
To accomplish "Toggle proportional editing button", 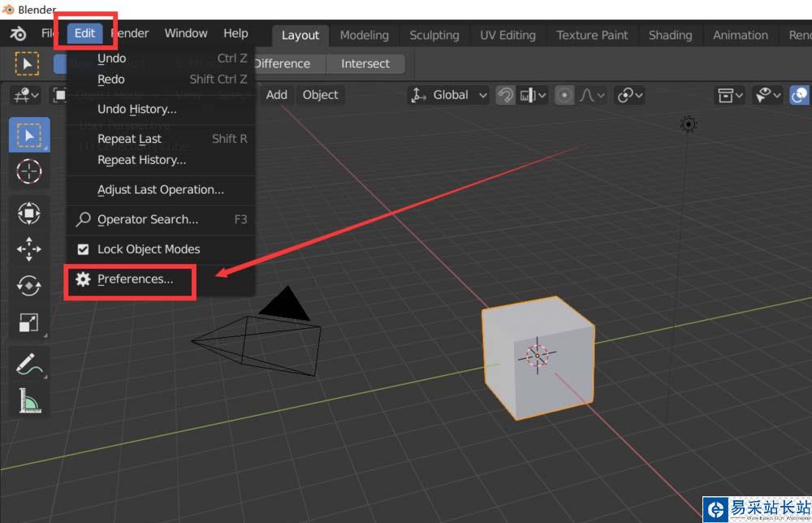I will [x=564, y=95].
